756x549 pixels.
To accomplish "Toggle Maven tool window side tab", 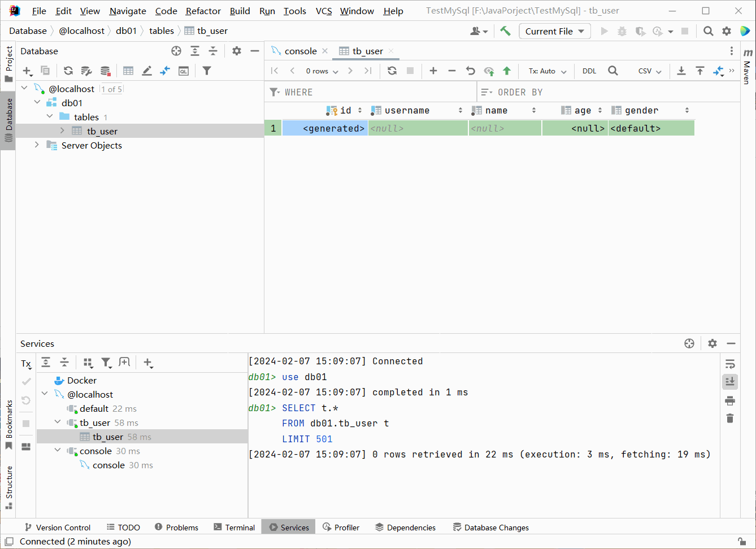I will point(748,67).
